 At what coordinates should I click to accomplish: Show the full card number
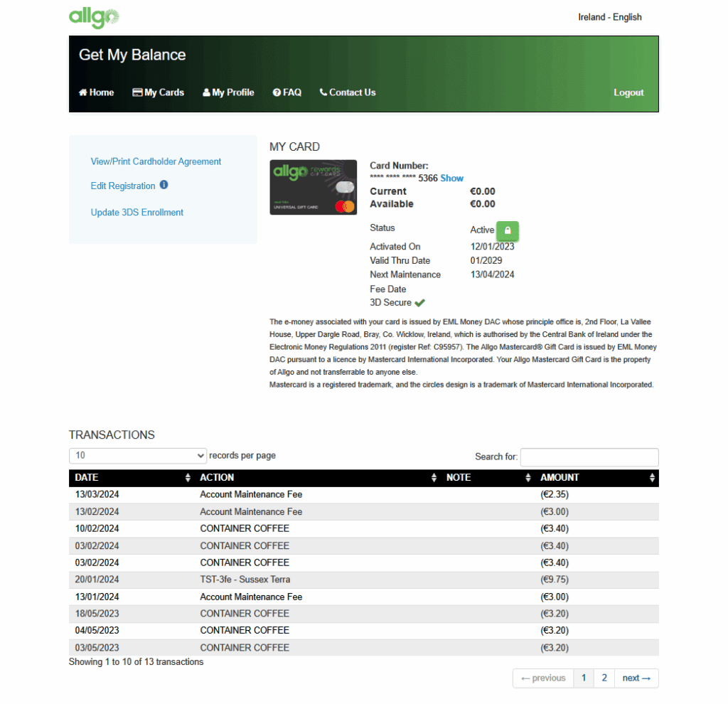451,178
